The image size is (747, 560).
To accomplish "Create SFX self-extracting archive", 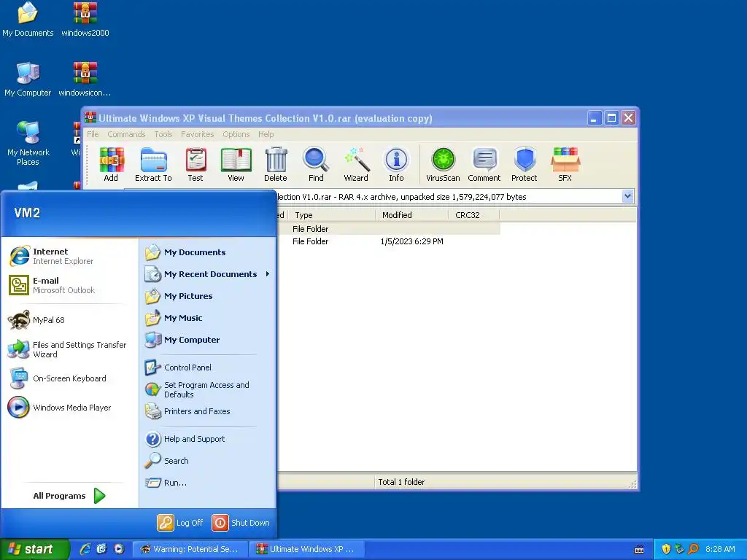I will pos(565,164).
